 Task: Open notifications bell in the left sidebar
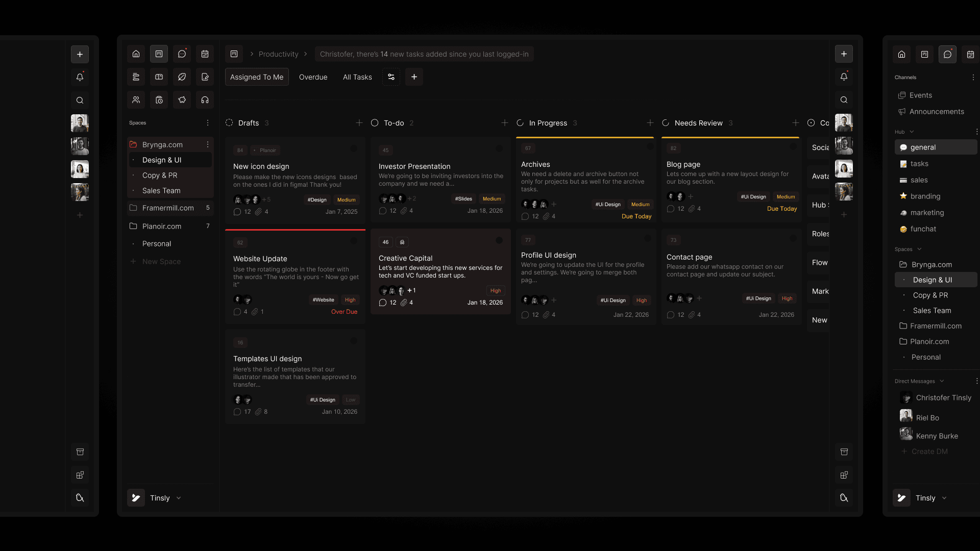80,77
